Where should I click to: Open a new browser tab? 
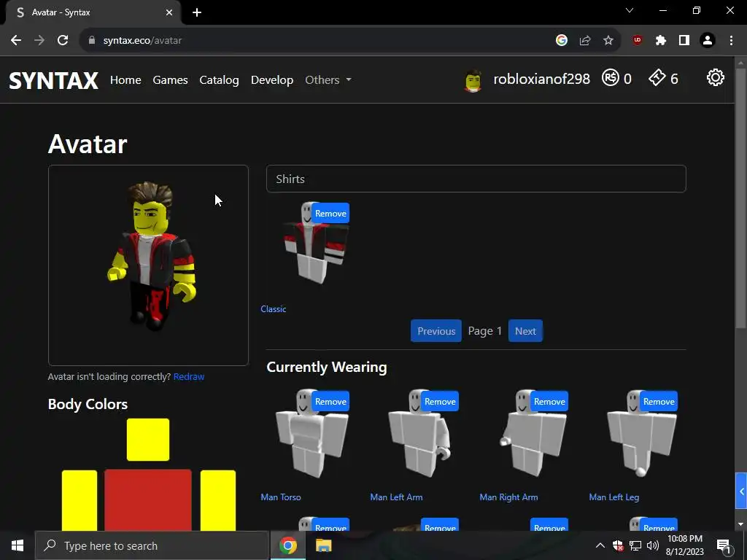pos(197,12)
